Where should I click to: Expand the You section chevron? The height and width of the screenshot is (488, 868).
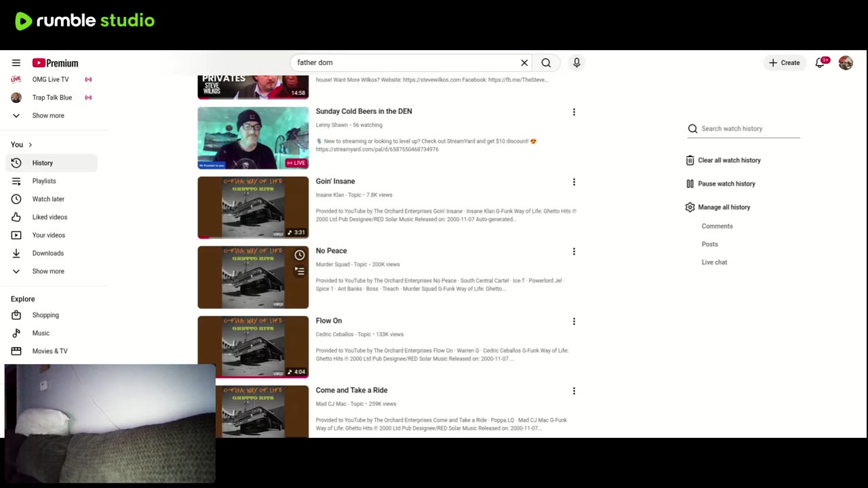click(30, 144)
